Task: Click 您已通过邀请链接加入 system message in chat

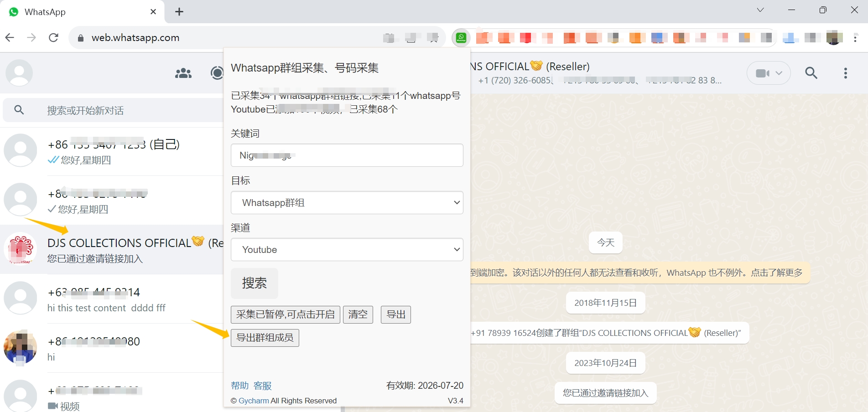Action: 606,393
